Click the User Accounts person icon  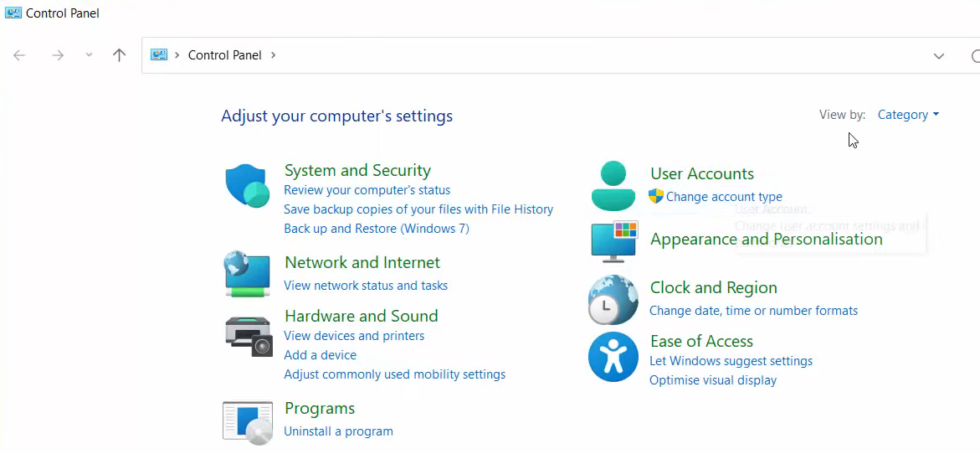(x=613, y=186)
